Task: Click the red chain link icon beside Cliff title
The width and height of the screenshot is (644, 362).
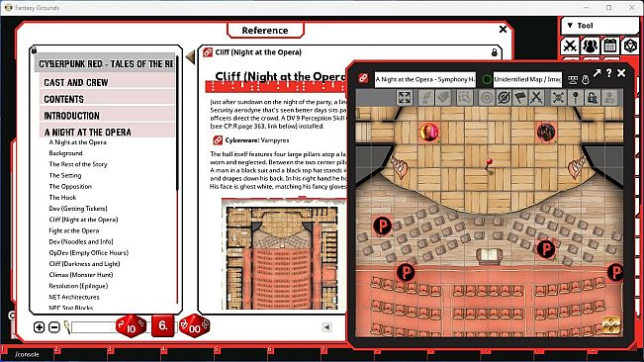Action: click(208, 52)
